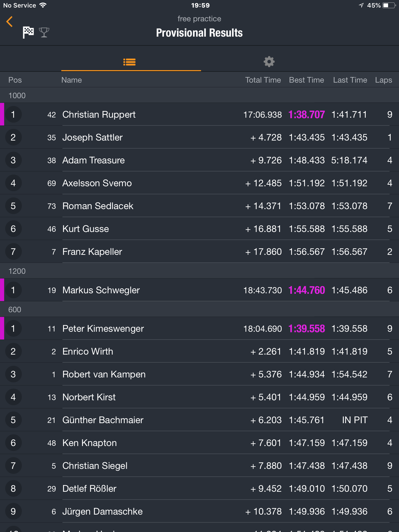
Task: Tap position badge 7 for Franz Kapeller
Action: tap(13, 252)
